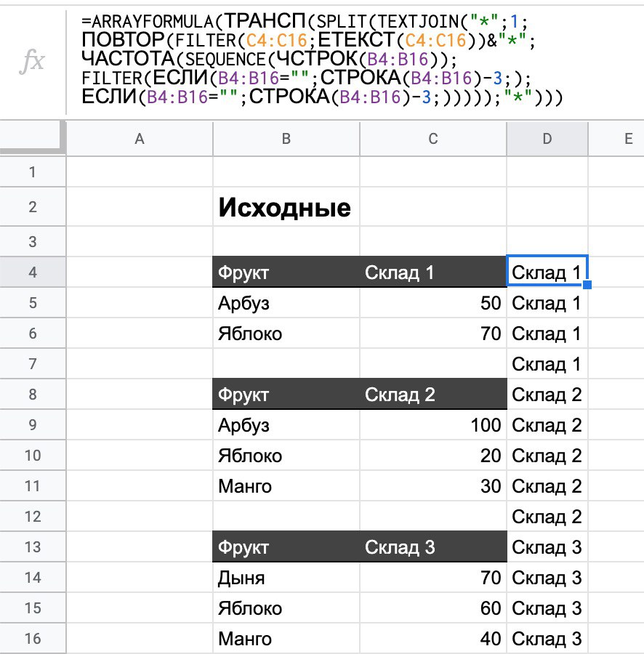This screenshot has height=654, width=644.
Task: Click value 40 in row 16
Action: 433,638
